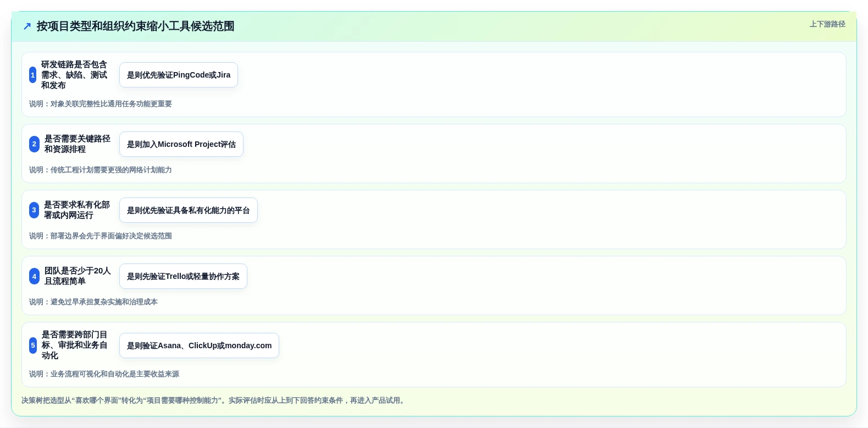868x428 pixels.
Task: Click the step 1 number badge
Action: point(33,75)
